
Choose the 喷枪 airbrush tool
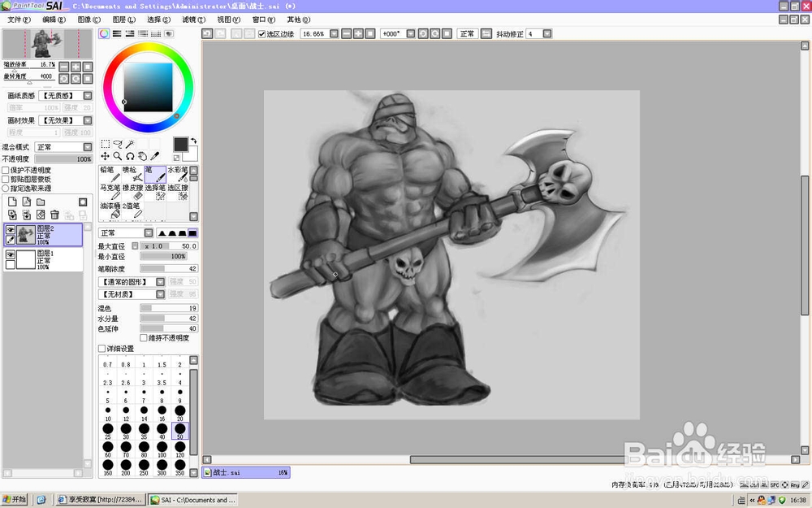(132, 174)
